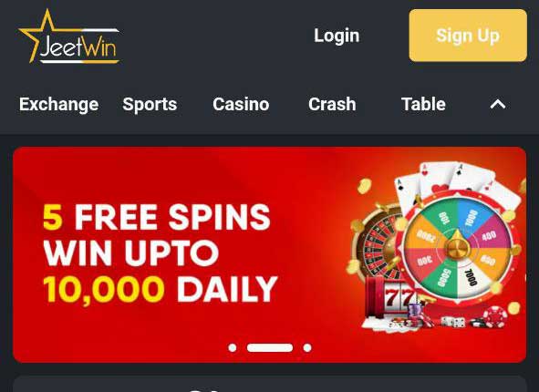Jump to the third banner slide dot
Viewport: 539px width, 392px height.
pyautogui.click(x=307, y=347)
